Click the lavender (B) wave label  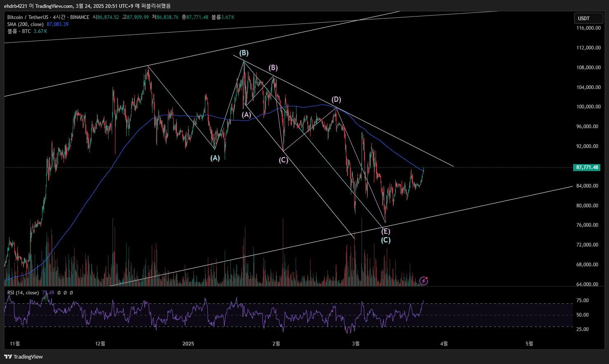pyautogui.click(x=273, y=68)
